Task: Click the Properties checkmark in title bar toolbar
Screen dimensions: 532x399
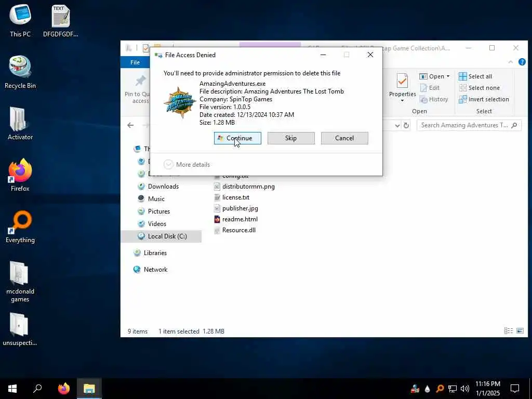Action: [145, 48]
